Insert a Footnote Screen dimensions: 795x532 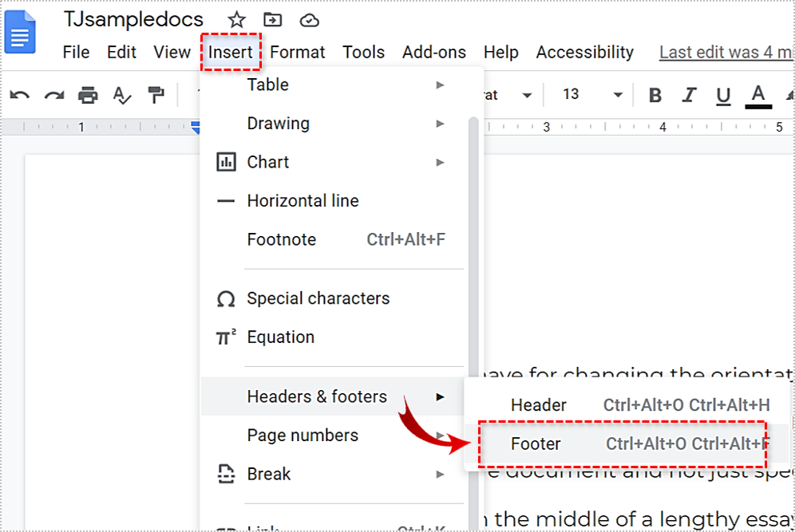[333, 239]
